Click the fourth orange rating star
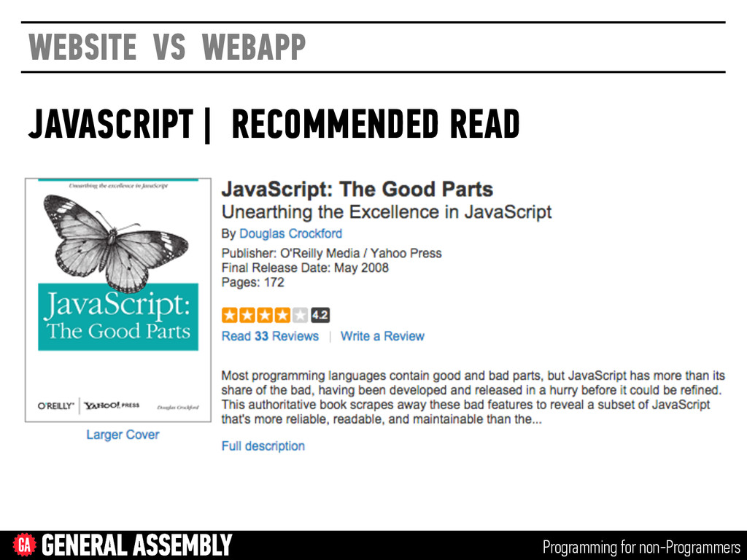747x560 pixels. pyautogui.click(x=282, y=315)
